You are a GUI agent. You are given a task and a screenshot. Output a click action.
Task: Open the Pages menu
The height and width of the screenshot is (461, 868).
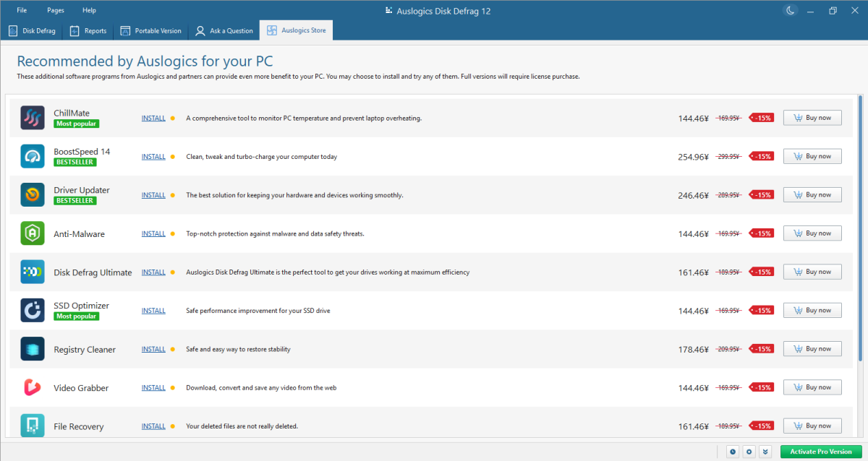pyautogui.click(x=56, y=10)
